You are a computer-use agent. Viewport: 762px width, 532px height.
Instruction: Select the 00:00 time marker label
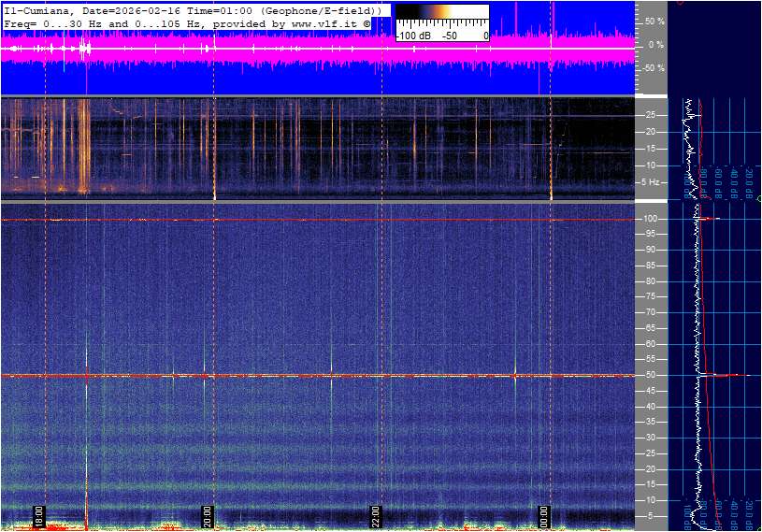click(x=544, y=515)
